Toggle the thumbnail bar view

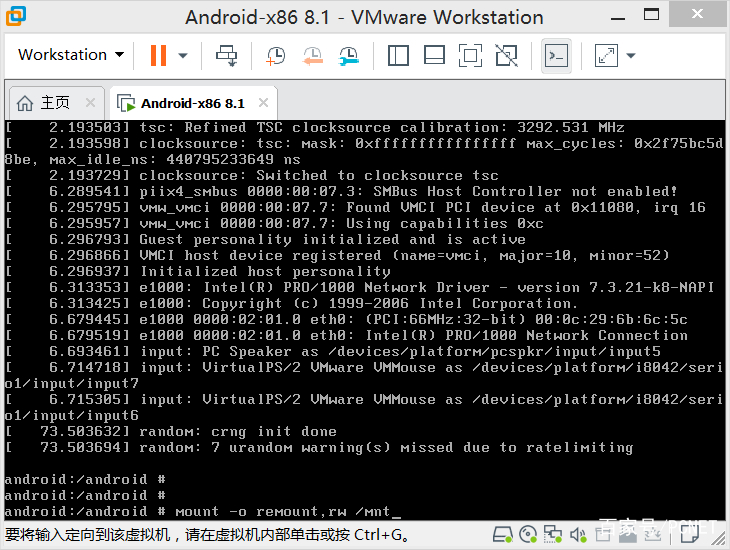(434, 55)
